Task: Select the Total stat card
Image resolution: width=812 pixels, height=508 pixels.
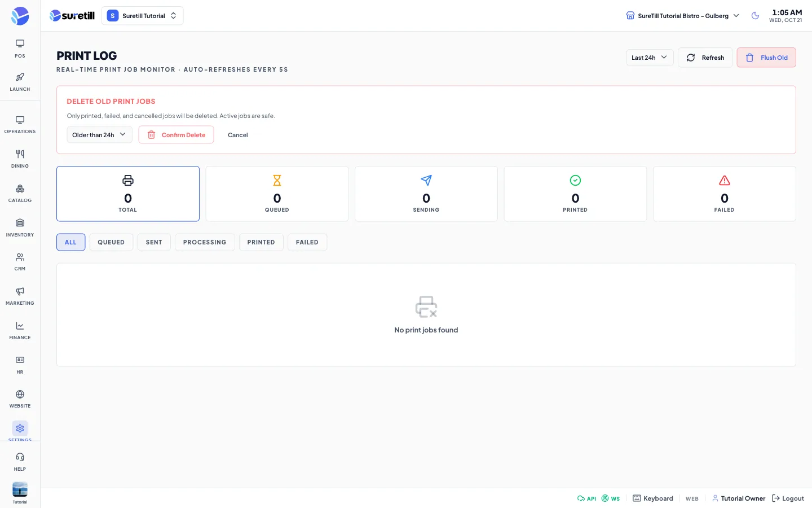Action: tap(128, 194)
